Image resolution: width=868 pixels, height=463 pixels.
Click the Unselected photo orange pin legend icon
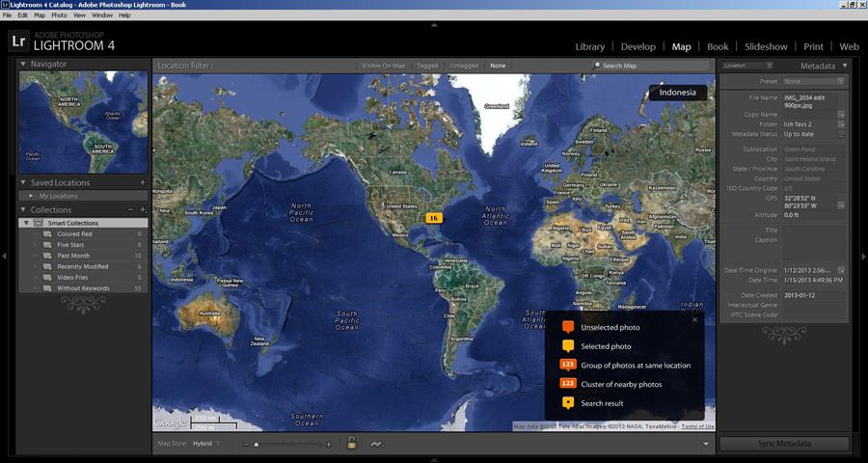click(568, 327)
